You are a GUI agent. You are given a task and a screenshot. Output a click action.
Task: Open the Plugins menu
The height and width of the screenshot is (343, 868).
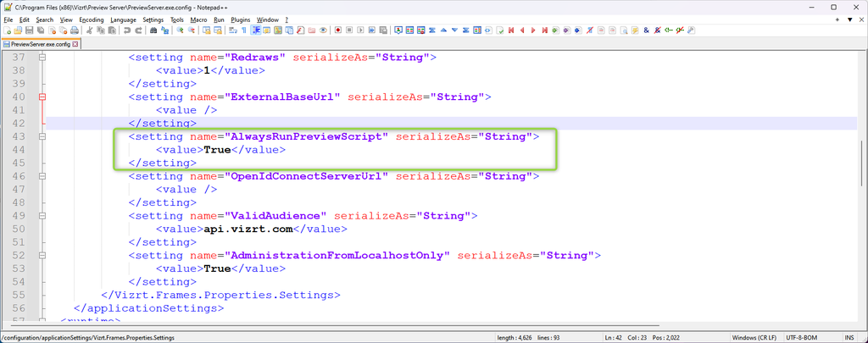pos(242,19)
